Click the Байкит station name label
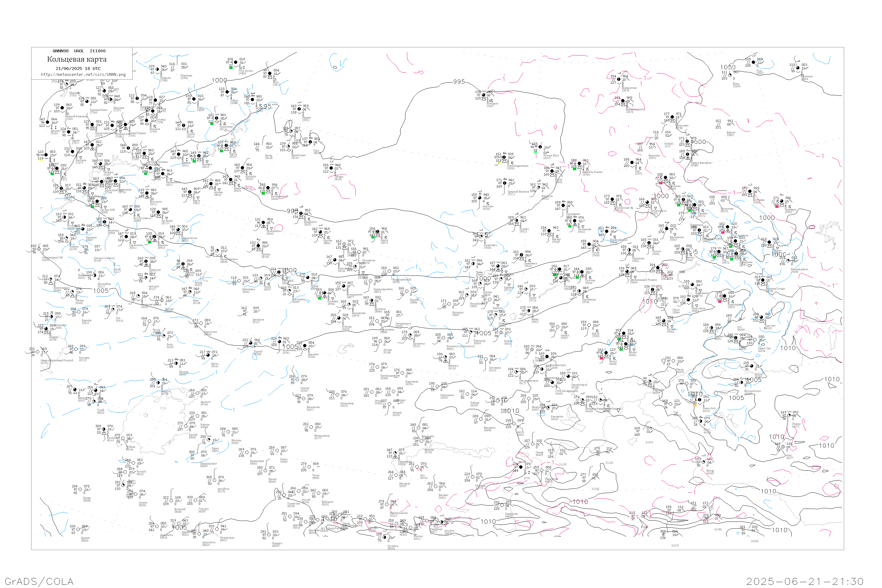This screenshot has height=588, width=882. [x=731, y=133]
